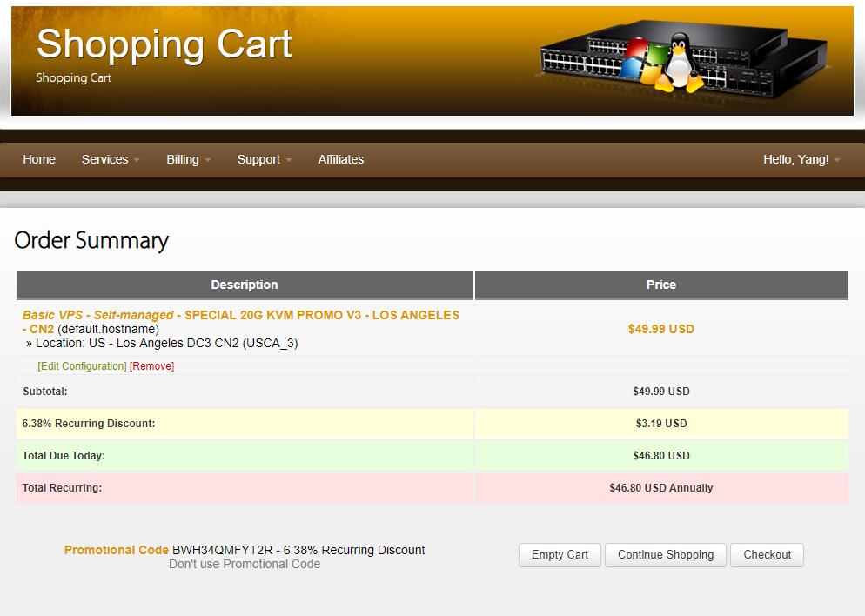Click the Shopping Cart header title
This screenshot has width=865, height=616.
point(164,44)
